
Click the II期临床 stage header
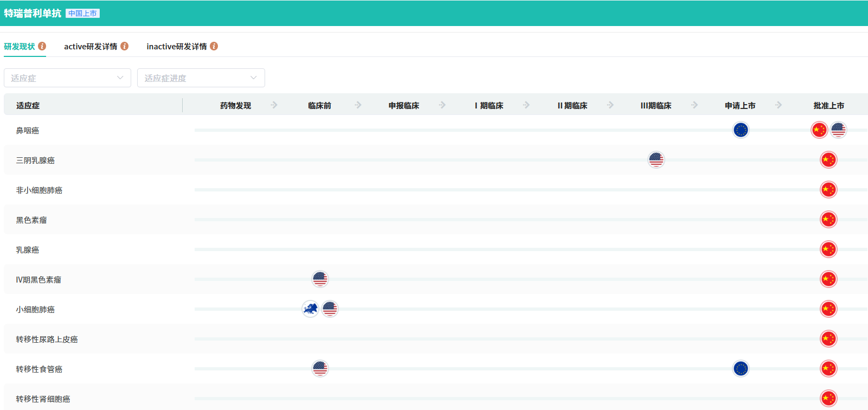(573, 106)
